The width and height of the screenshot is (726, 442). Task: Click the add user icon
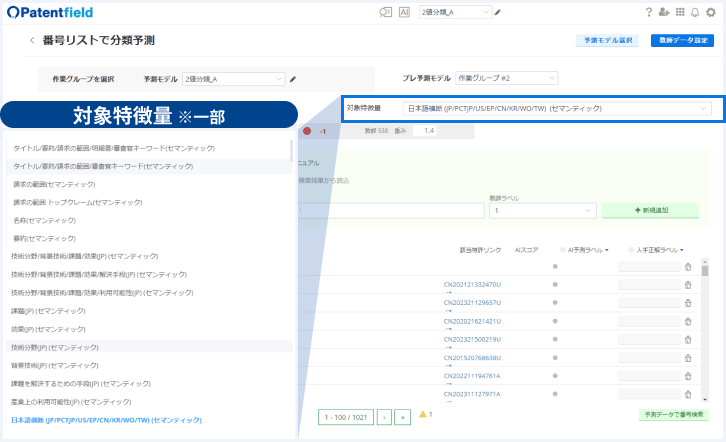pyautogui.click(x=664, y=12)
